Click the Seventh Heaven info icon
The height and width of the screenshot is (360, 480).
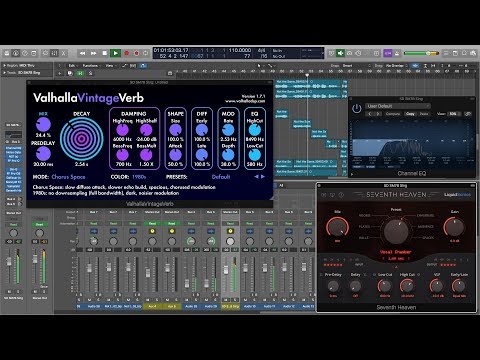[341, 195]
